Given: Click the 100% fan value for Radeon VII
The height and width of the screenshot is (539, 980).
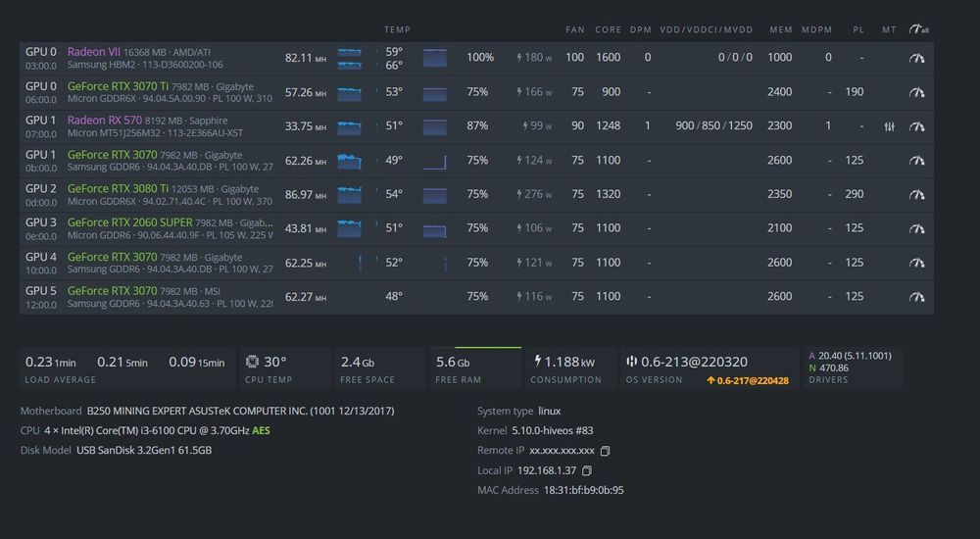Looking at the screenshot, I should coord(480,58).
